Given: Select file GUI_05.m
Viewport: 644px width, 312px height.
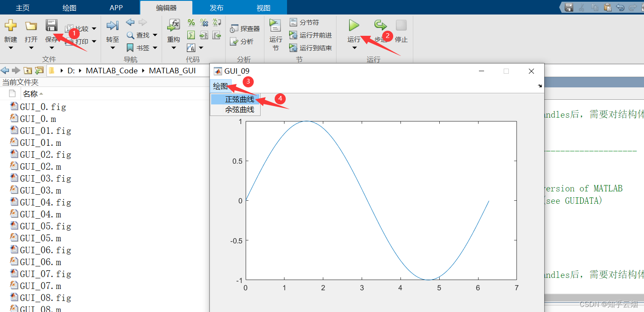Looking at the screenshot, I should (x=41, y=238).
